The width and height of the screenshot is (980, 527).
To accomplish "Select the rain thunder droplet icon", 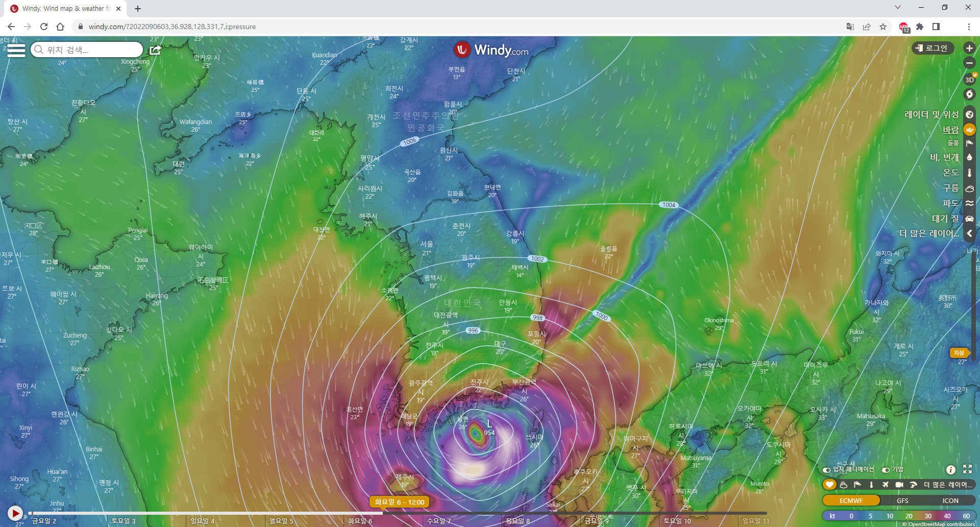I will tap(969, 157).
